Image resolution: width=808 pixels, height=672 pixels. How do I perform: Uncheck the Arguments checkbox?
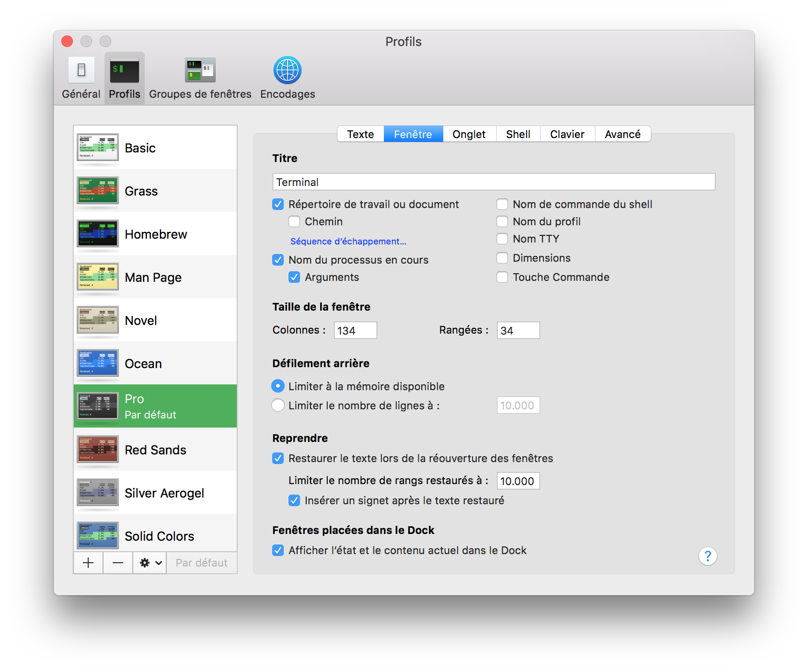click(x=294, y=277)
